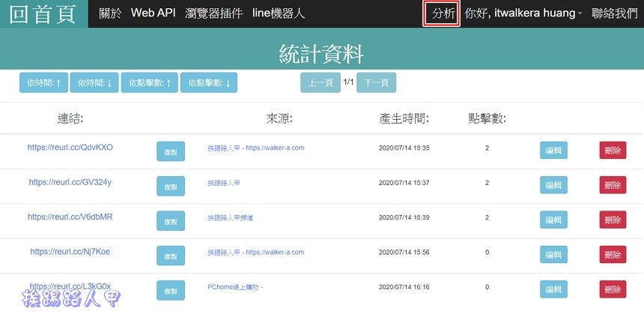The height and width of the screenshot is (317, 644).
Task: Open the 聯絡我們 contact page
Action: coord(614,13)
